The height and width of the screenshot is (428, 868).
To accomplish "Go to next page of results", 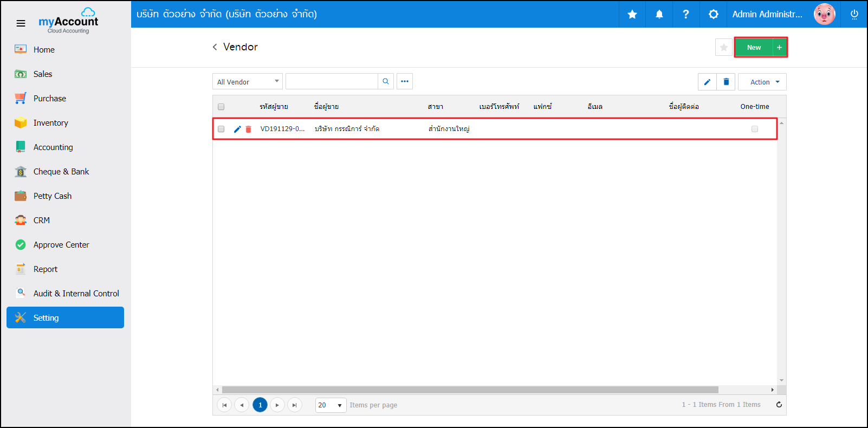I will pos(277,405).
